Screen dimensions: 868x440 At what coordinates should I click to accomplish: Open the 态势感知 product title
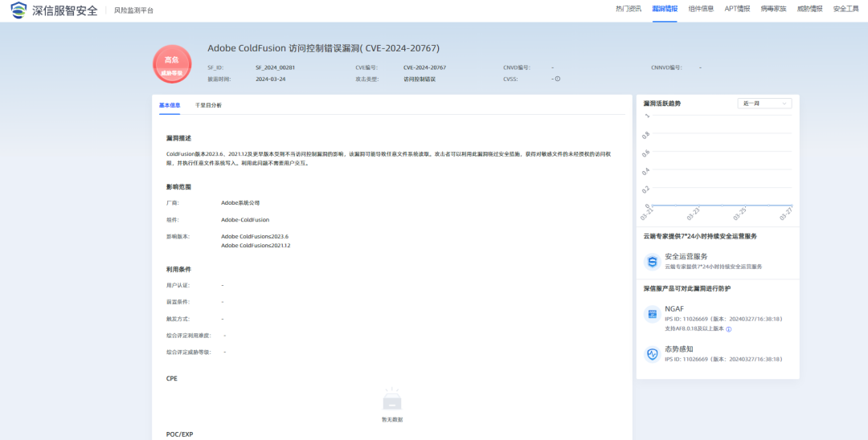click(678, 348)
